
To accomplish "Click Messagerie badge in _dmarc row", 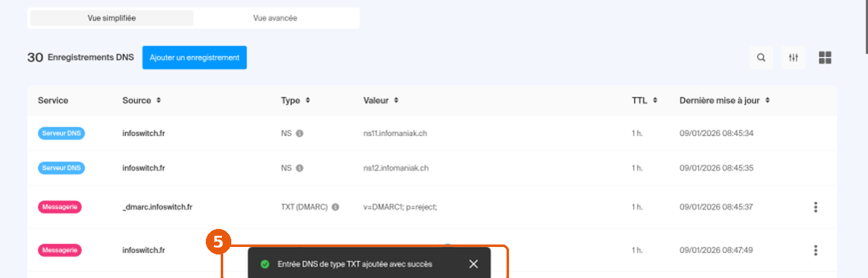I will (x=60, y=207).
